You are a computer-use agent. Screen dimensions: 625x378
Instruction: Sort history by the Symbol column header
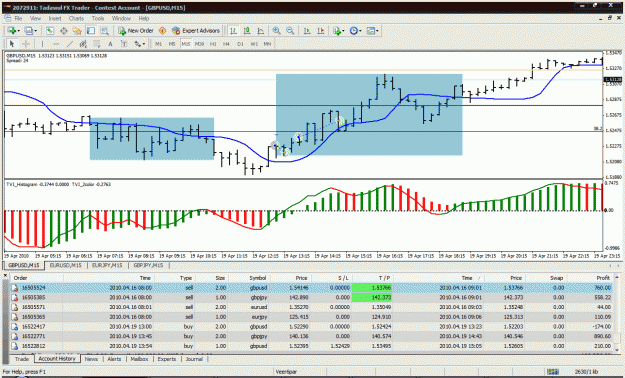click(249, 278)
